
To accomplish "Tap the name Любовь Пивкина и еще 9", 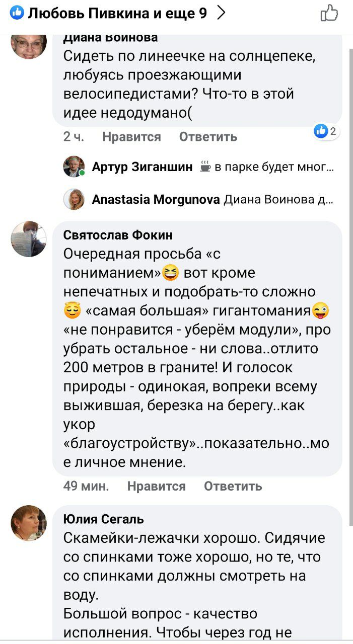I will click(117, 14).
